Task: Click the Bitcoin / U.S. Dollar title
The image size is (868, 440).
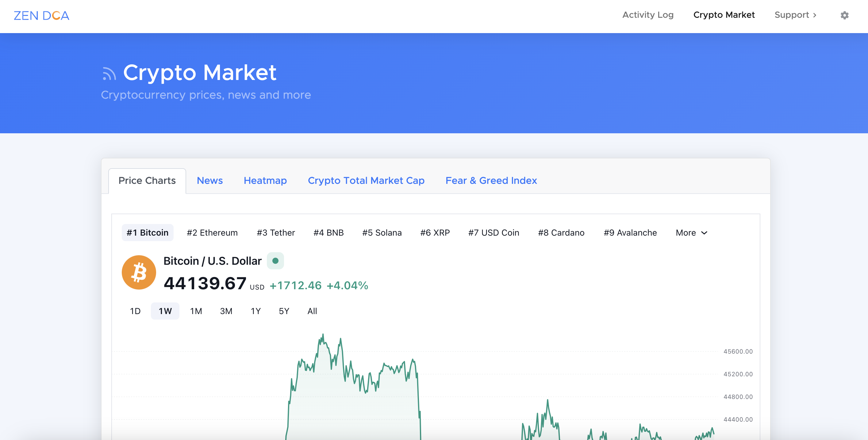Action: pyautogui.click(x=212, y=261)
